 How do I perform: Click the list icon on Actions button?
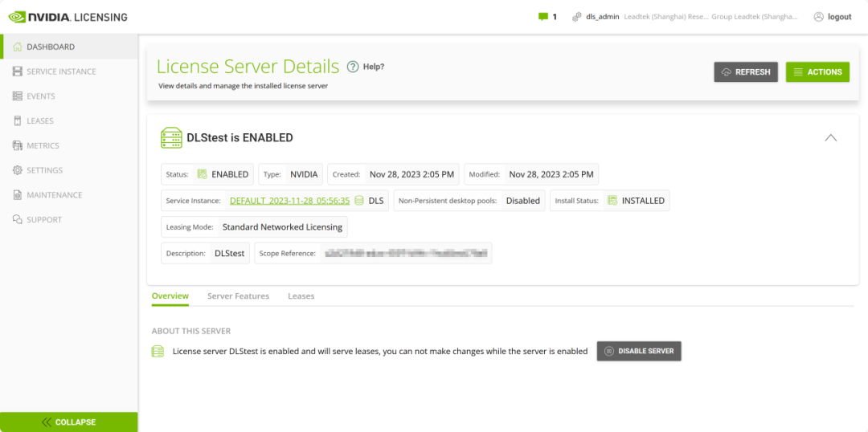(x=798, y=72)
